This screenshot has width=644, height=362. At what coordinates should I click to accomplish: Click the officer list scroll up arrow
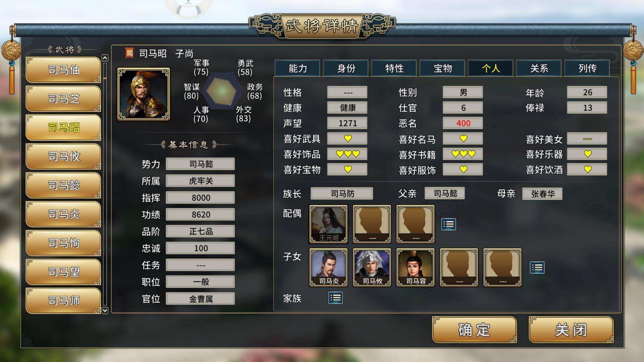[x=105, y=58]
